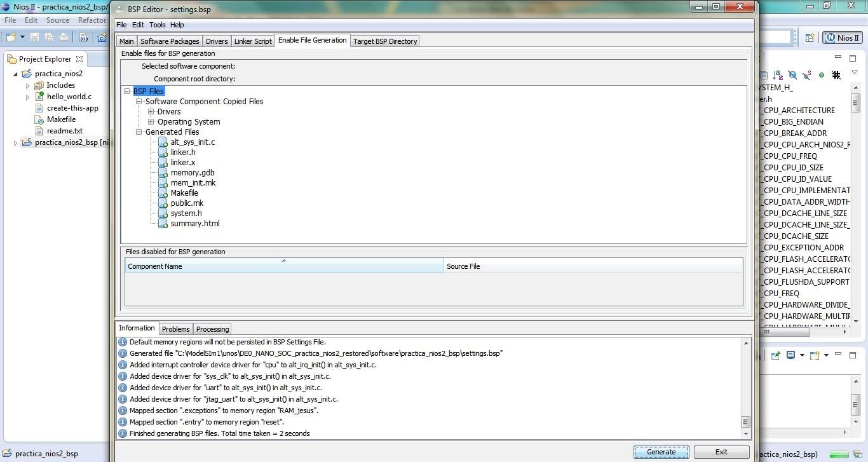This screenshot has width=868, height=462.
Task: Expand the Drivers tree node
Action: pyautogui.click(x=151, y=112)
